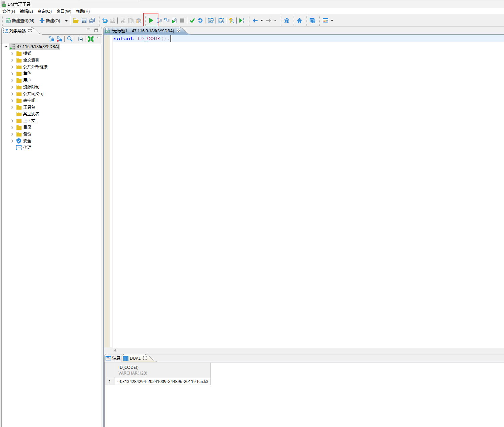This screenshot has height=427, width=504.
Task: Save the query with the floppy disk icon
Action: tap(84, 21)
